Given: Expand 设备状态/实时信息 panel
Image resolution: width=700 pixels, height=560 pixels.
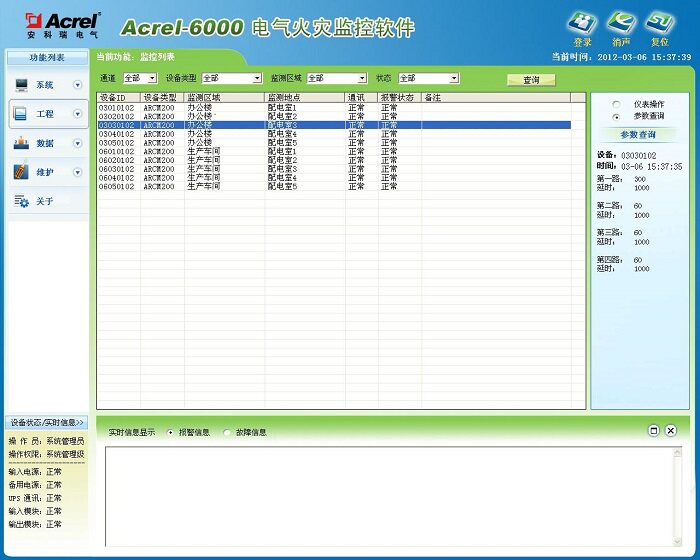Looking at the screenshot, I should (x=47, y=422).
